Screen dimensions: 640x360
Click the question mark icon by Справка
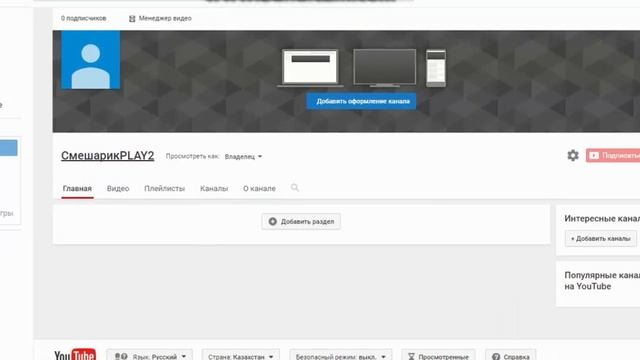click(x=496, y=357)
